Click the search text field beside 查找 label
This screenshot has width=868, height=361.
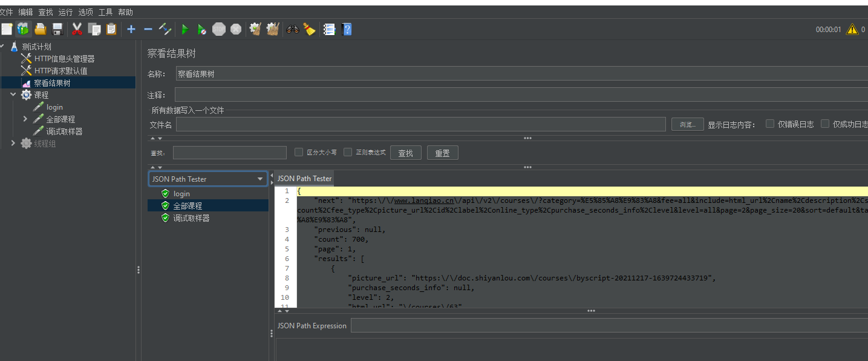[x=230, y=153]
